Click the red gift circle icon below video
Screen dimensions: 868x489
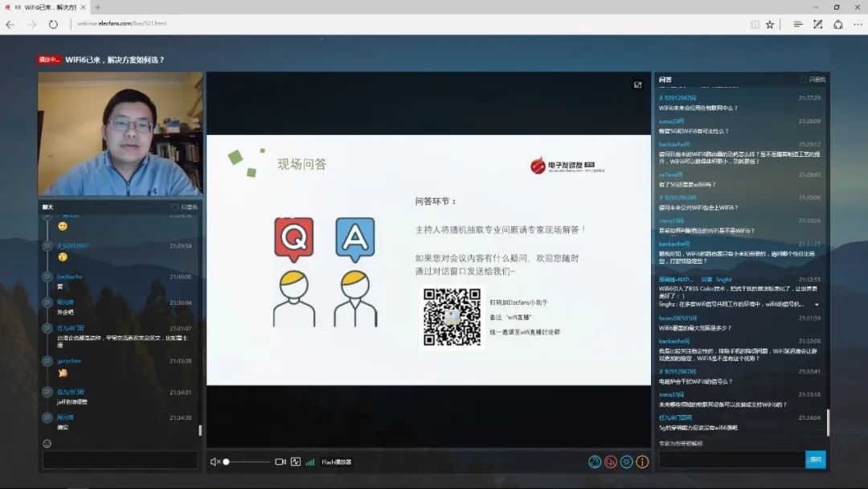coord(612,462)
